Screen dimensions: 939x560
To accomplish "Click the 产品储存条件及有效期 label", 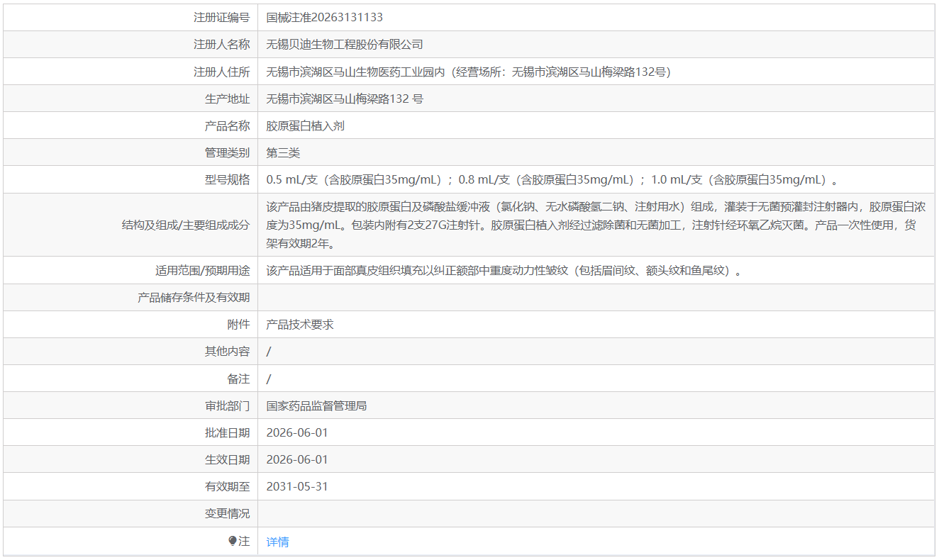I will pyautogui.click(x=194, y=297).
